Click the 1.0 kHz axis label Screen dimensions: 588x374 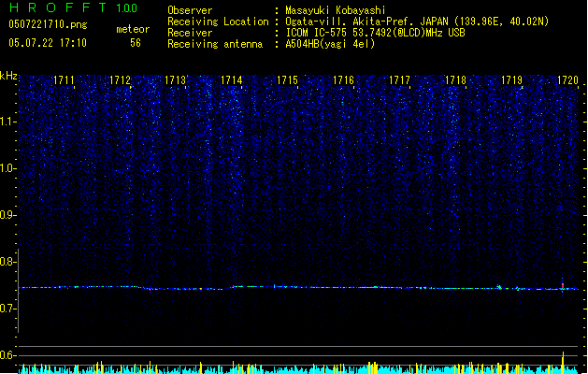click(7, 168)
